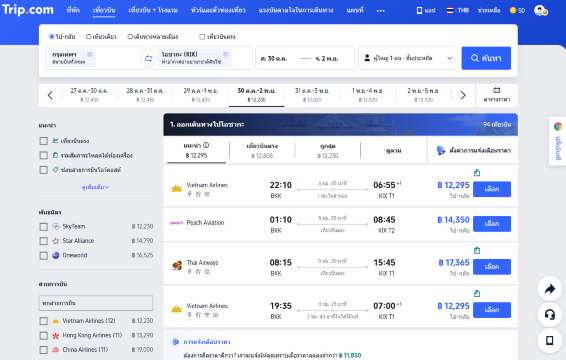This screenshot has height=360, width=566.
Task: Click Vietnam Airlines logo on the 22:10 flight
Action: (177, 188)
